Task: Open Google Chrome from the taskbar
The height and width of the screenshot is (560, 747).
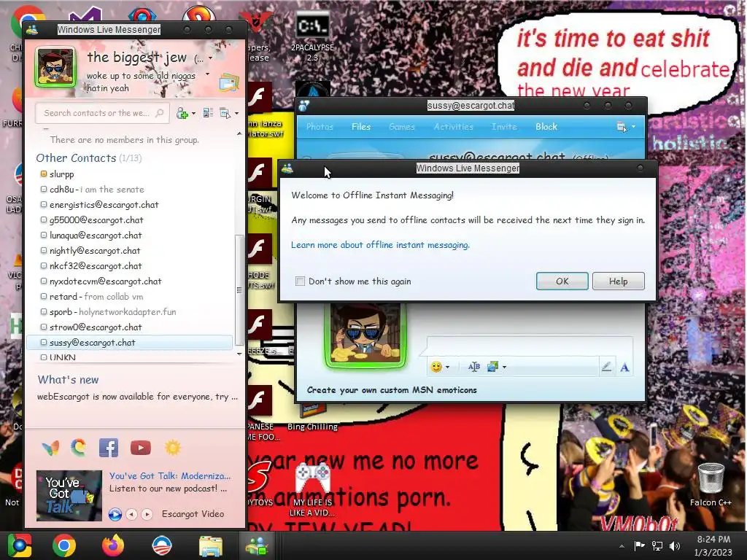Action: click(64, 545)
